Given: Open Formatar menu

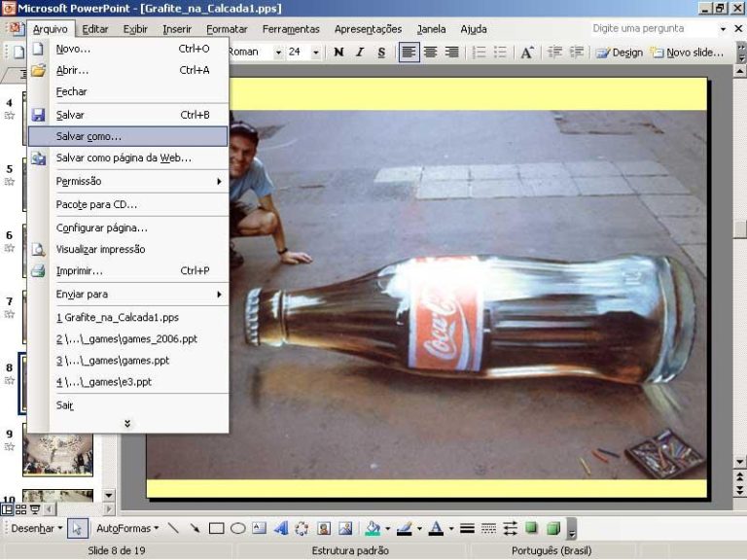Looking at the screenshot, I should pos(227,29).
